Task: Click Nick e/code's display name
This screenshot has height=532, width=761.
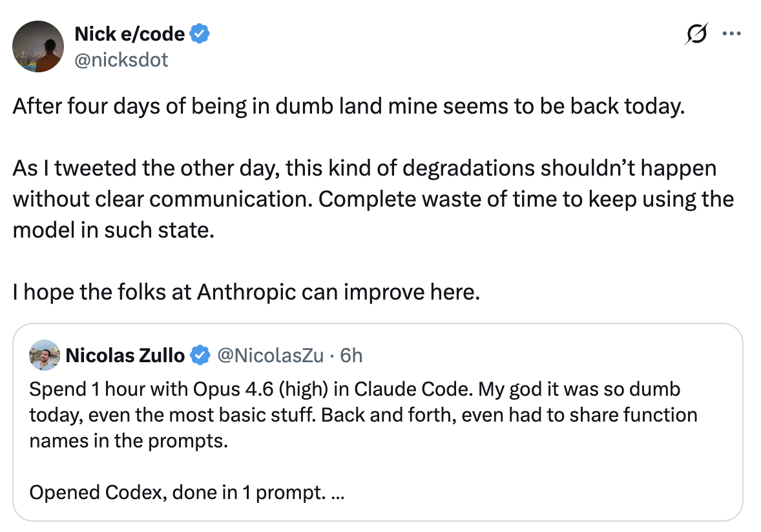Action: (x=128, y=34)
